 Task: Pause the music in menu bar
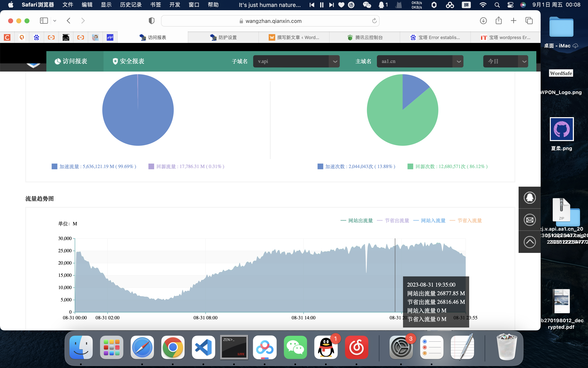tap(322, 5)
